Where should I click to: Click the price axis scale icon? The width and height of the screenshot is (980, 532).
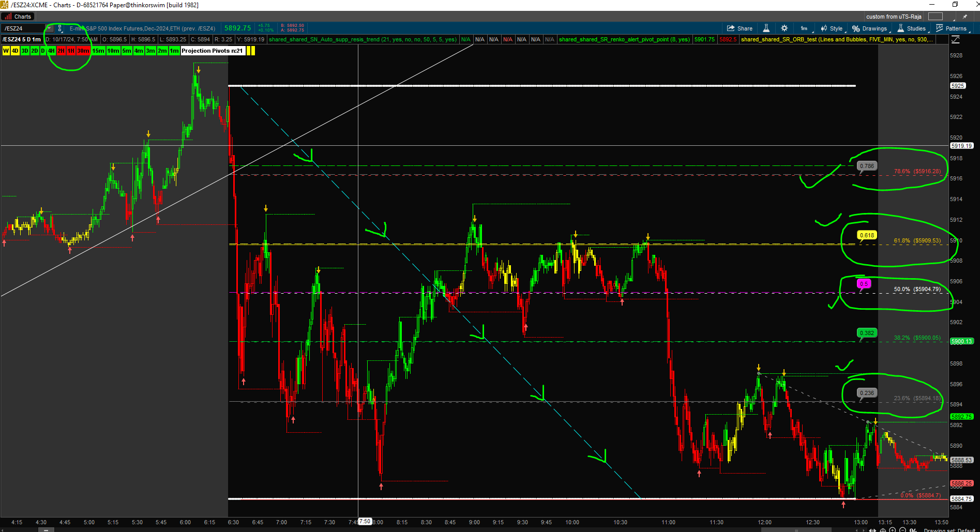(955, 40)
